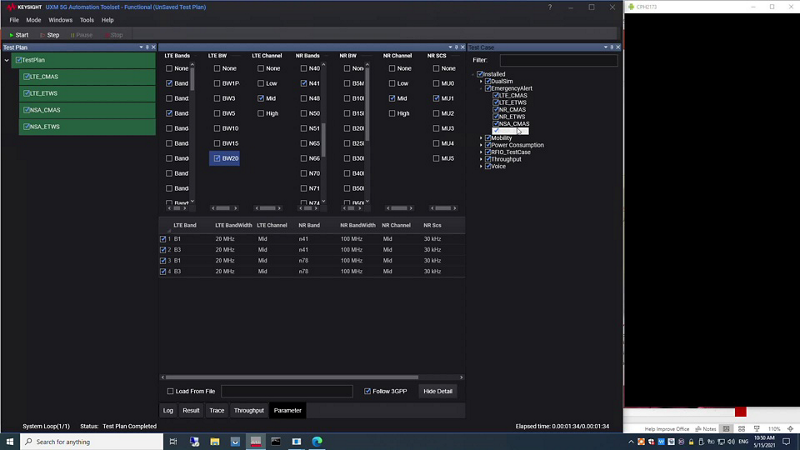
Task: Expand the DualSim tree node
Action: tap(481, 81)
